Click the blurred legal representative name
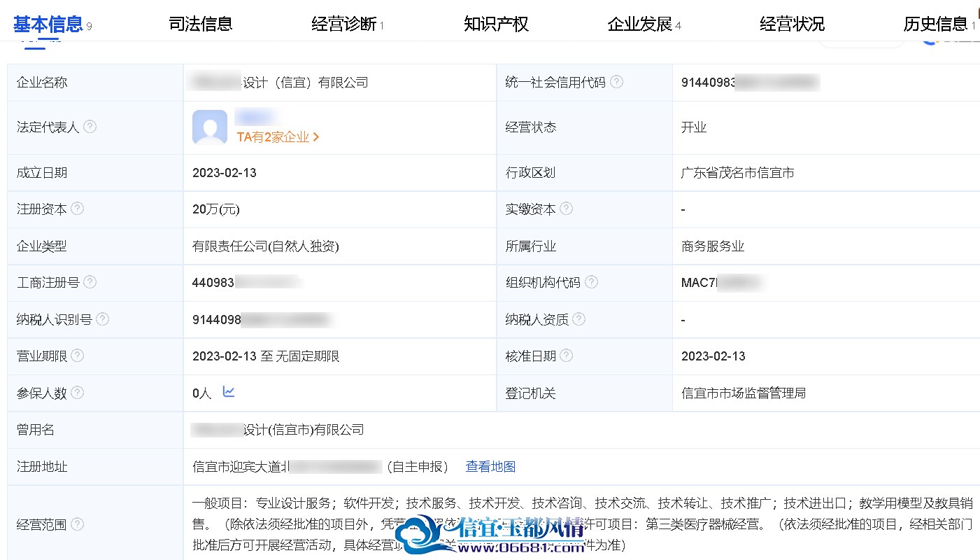 pos(255,116)
